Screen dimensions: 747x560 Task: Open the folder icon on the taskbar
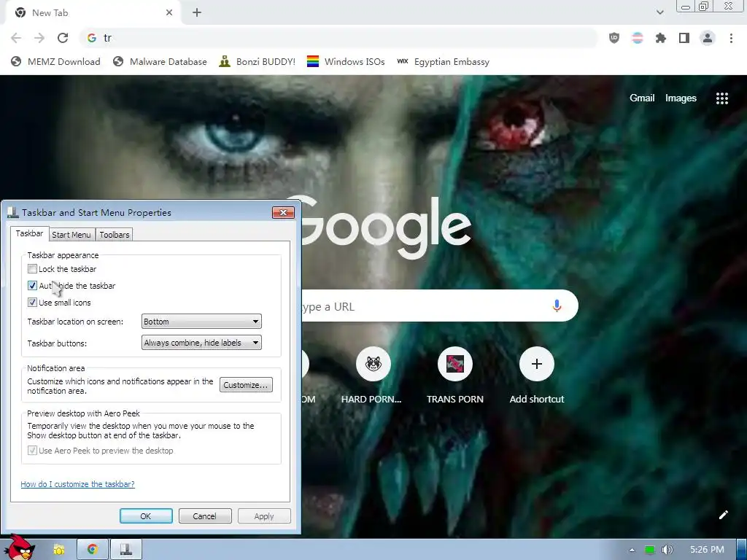pos(59,550)
